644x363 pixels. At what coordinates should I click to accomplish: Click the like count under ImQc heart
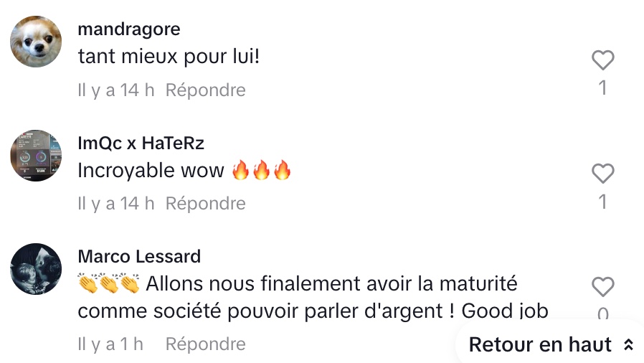coord(602,201)
